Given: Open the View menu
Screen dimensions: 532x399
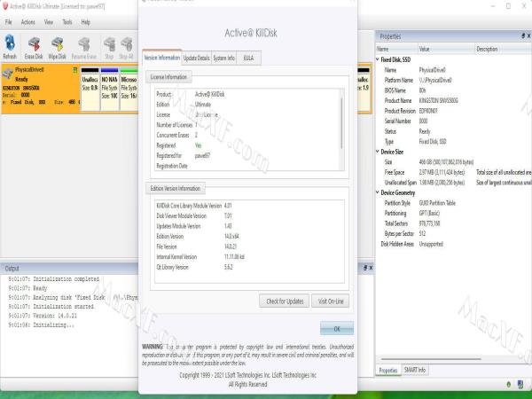Looking at the screenshot, I should tap(49, 22).
